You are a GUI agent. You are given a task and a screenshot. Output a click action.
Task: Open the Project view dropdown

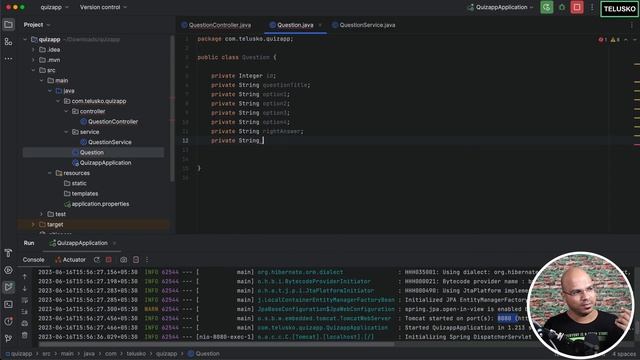tap(37, 25)
